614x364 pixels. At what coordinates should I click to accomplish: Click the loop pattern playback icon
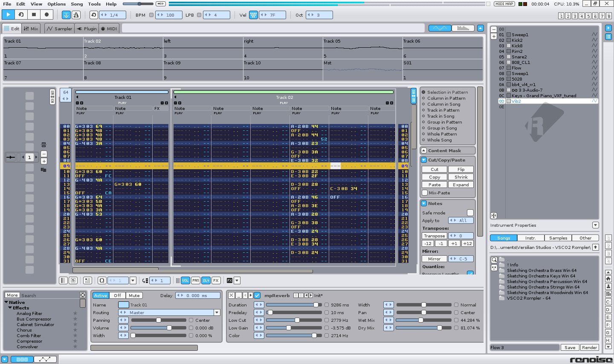coord(21,14)
